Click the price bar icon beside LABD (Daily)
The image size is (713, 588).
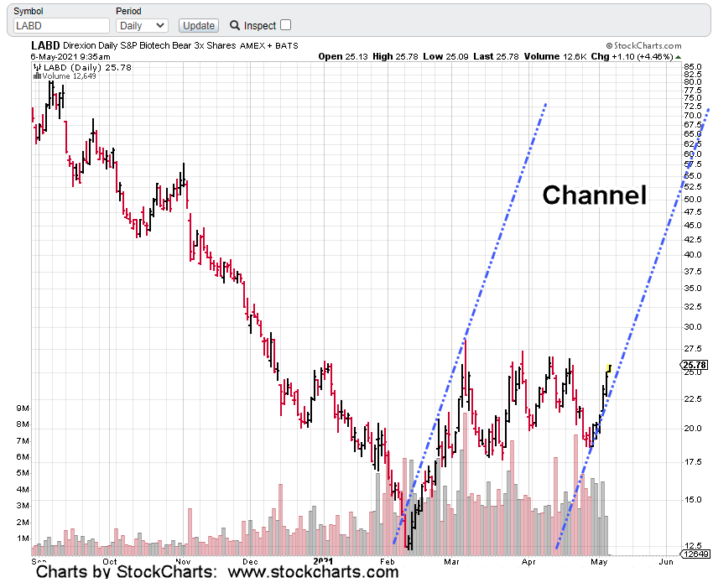tap(37, 66)
